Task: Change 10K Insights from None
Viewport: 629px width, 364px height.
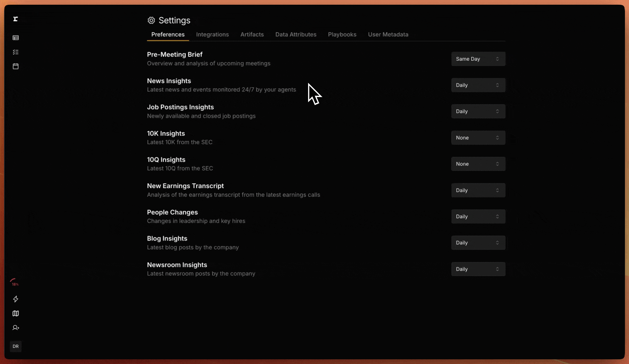Action: pos(478,138)
